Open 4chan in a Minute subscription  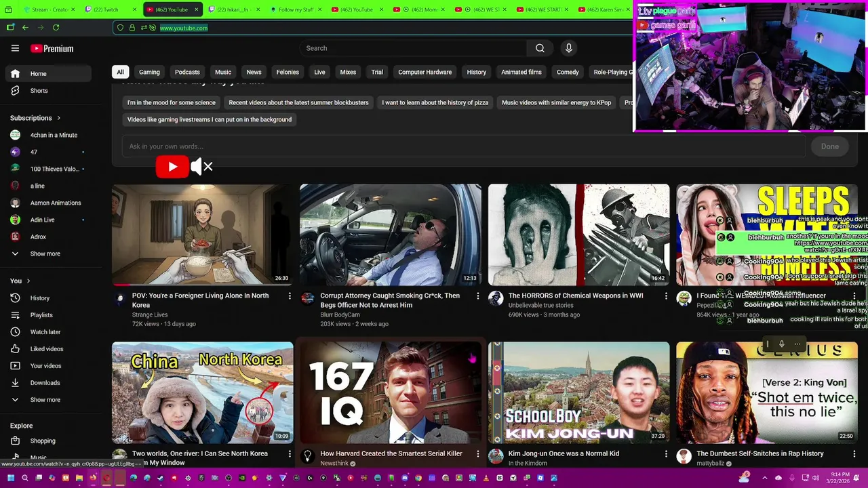tap(47, 135)
